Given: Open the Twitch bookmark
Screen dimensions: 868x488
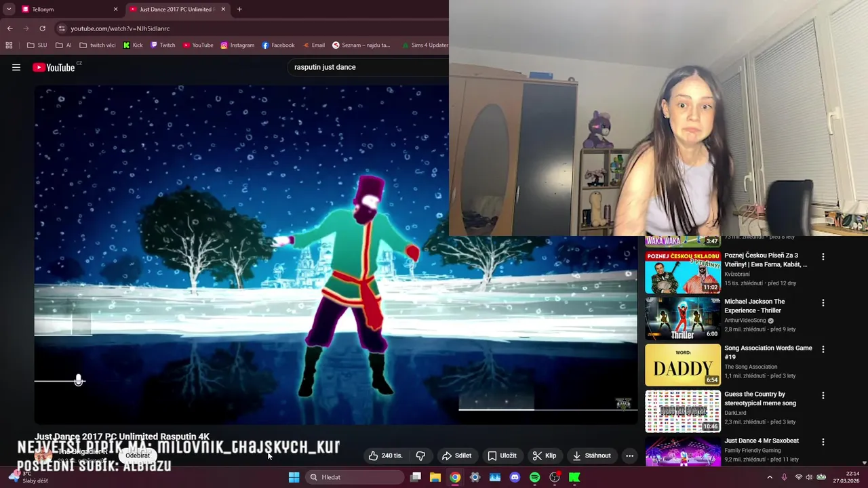Looking at the screenshot, I should [163, 45].
